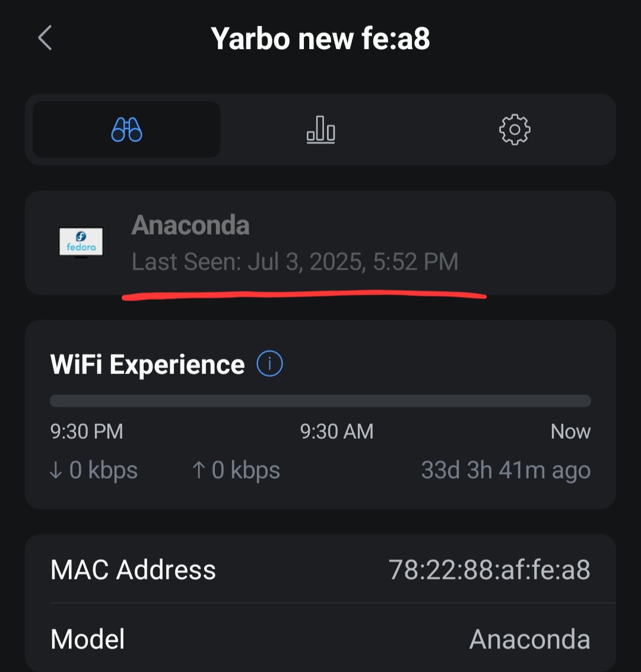641x672 pixels.
Task: Tap the Anaconda device name heading
Action: (x=191, y=225)
